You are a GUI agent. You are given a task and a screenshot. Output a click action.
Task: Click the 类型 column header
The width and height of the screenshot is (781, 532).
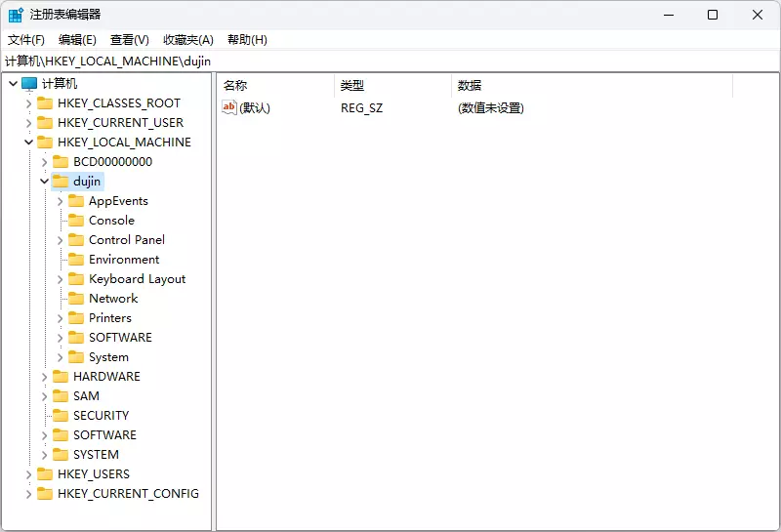click(393, 86)
